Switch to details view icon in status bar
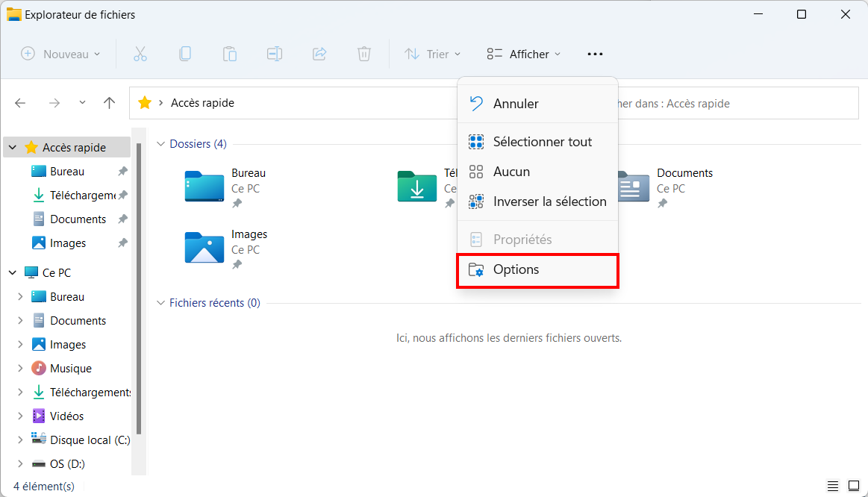Screen dimensions: 868x497 (x=833, y=486)
